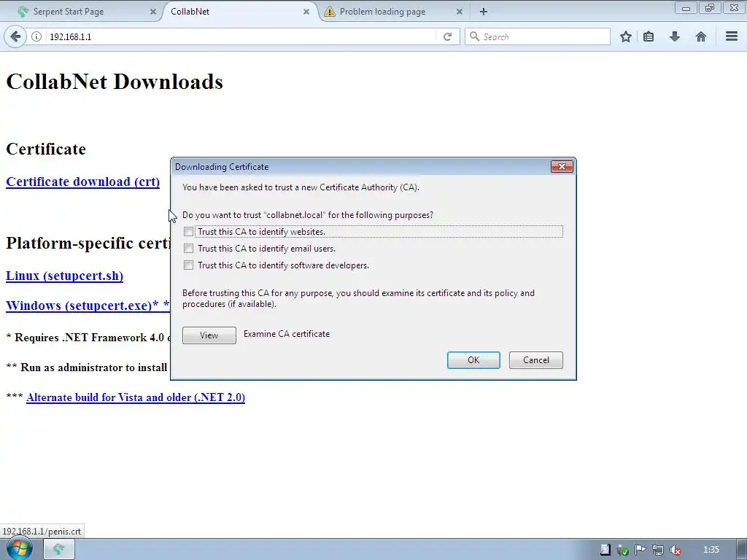
Task: Enable Trust this CA to identify websites
Action: pyautogui.click(x=189, y=232)
